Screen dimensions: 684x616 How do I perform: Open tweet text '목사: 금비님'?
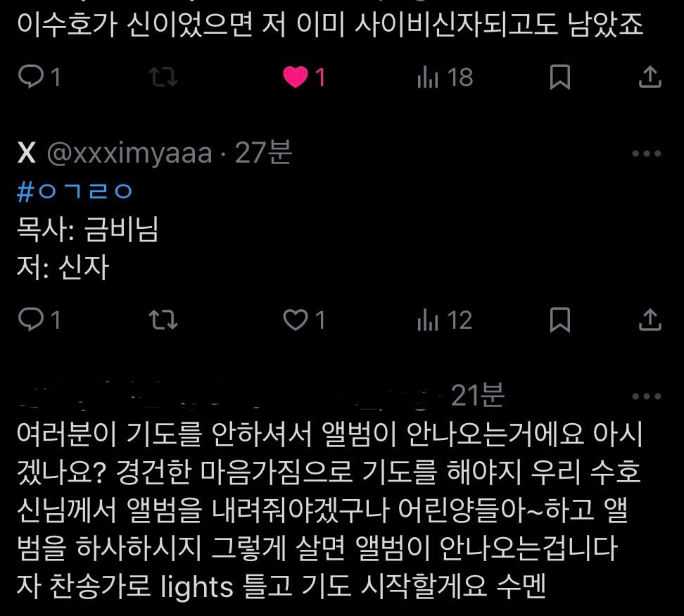pyautogui.click(x=87, y=229)
